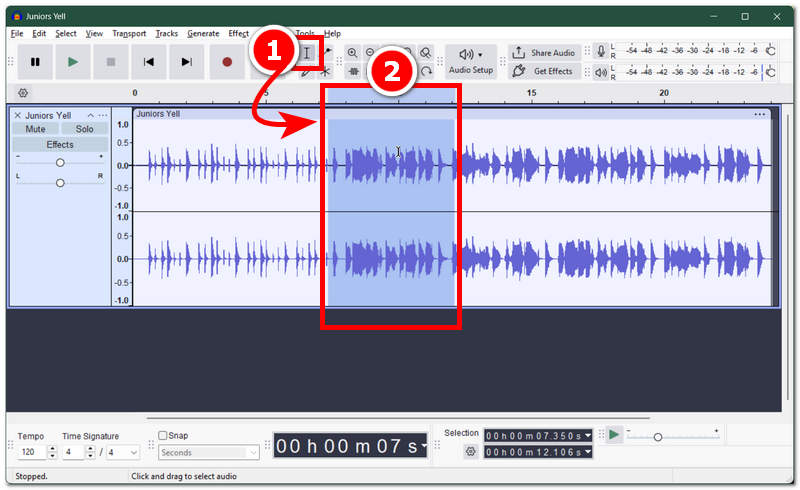800x490 pixels.
Task: Skip to end of track
Action: pyautogui.click(x=187, y=62)
